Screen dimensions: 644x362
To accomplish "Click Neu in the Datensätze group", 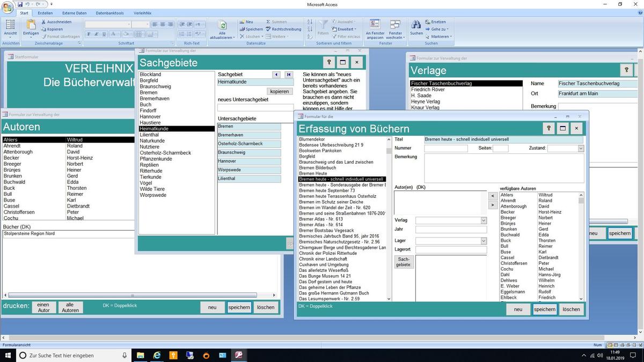I will click(x=246, y=22).
